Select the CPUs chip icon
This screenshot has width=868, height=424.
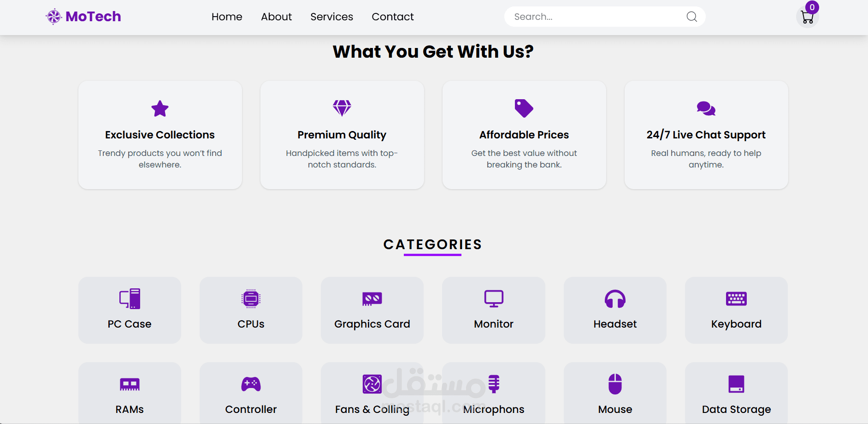251,299
